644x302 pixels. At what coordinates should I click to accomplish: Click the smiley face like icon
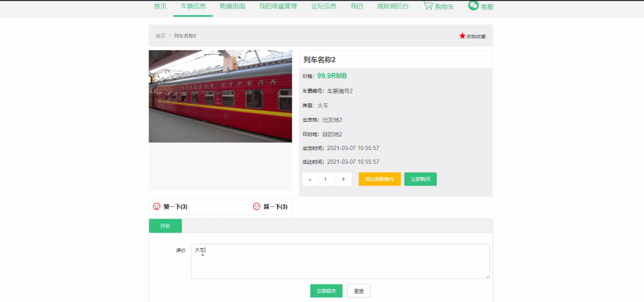(157, 206)
